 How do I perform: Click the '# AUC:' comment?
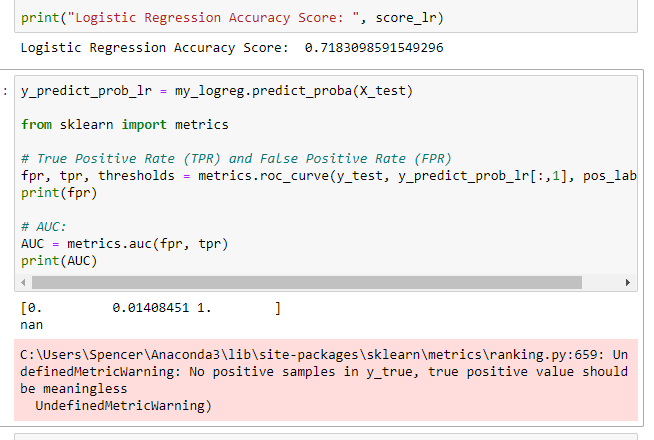44,226
